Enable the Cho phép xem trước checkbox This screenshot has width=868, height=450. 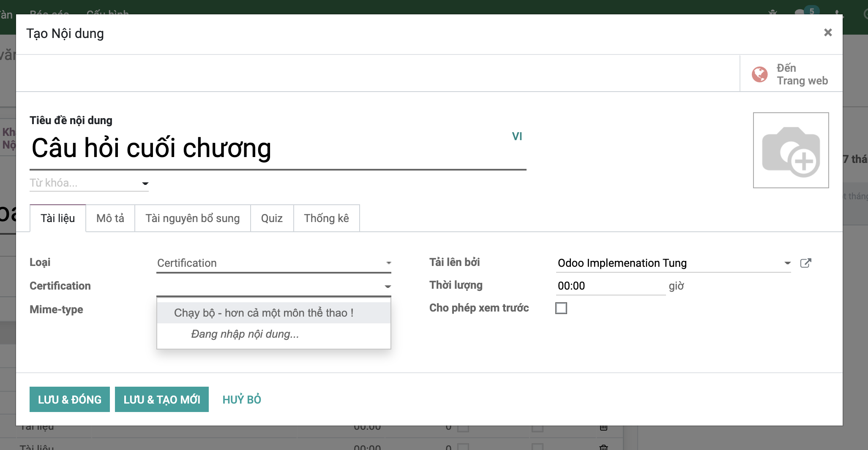tap(561, 308)
